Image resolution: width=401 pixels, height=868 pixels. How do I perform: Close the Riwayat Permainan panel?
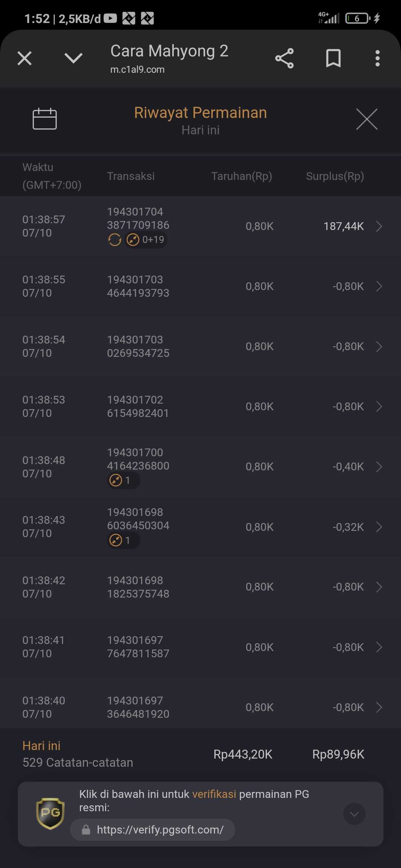(x=366, y=119)
